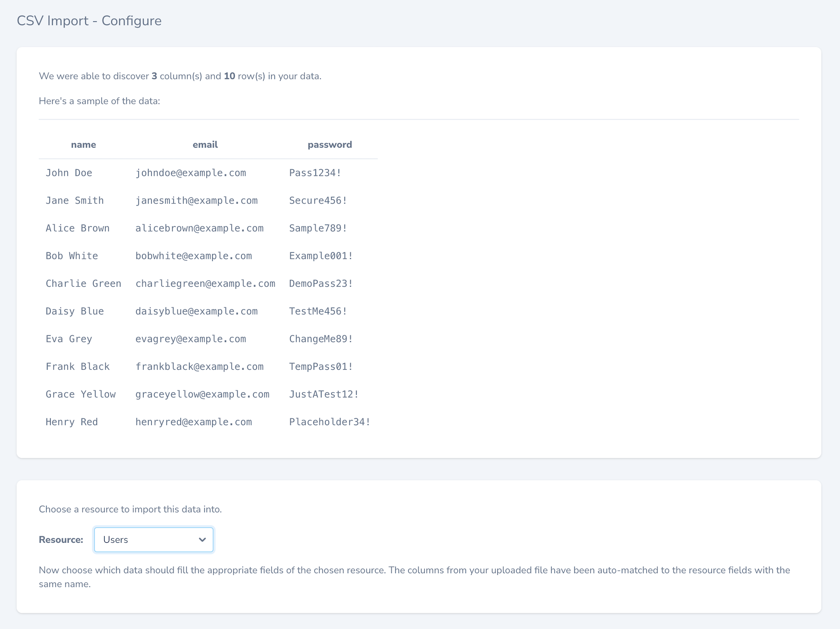
Task: Click johndoe@example.com email cell
Action: pyautogui.click(x=191, y=172)
